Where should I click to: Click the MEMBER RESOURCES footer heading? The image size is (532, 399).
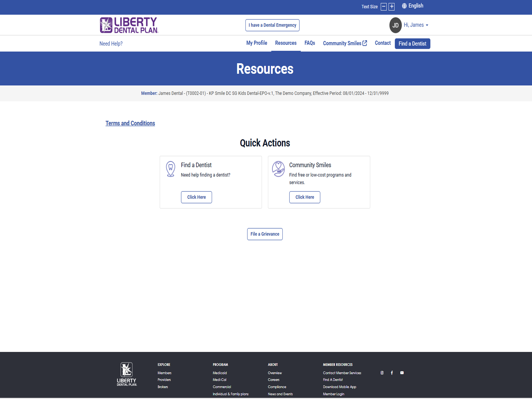pyautogui.click(x=338, y=365)
